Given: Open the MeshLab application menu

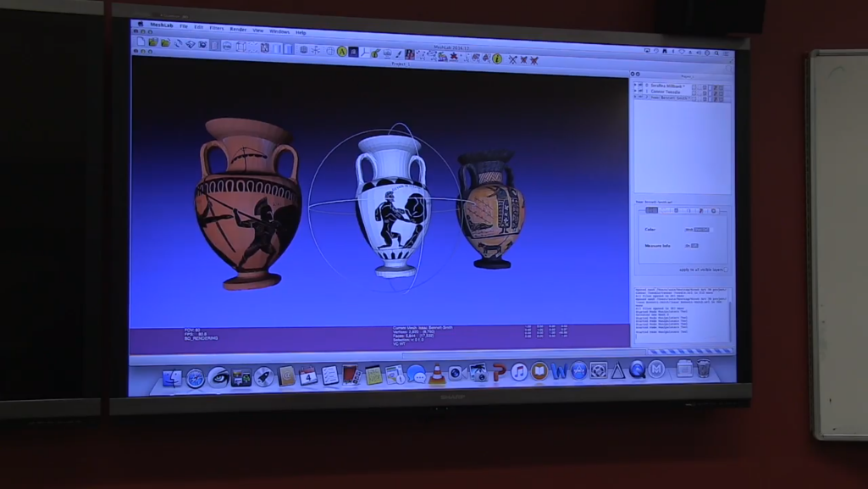Looking at the screenshot, I should tap(162, 25).
